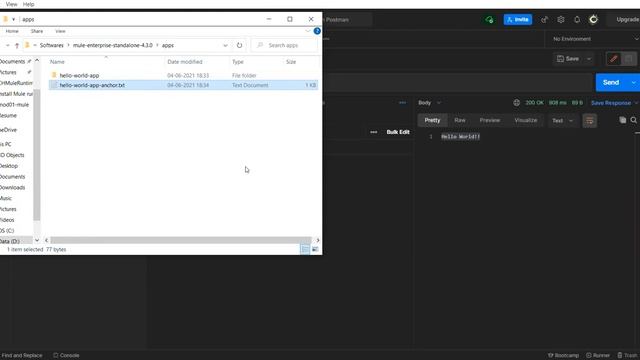640x360 pixels.
Task: Click Search apps field in Explorer
Action: 284,45
